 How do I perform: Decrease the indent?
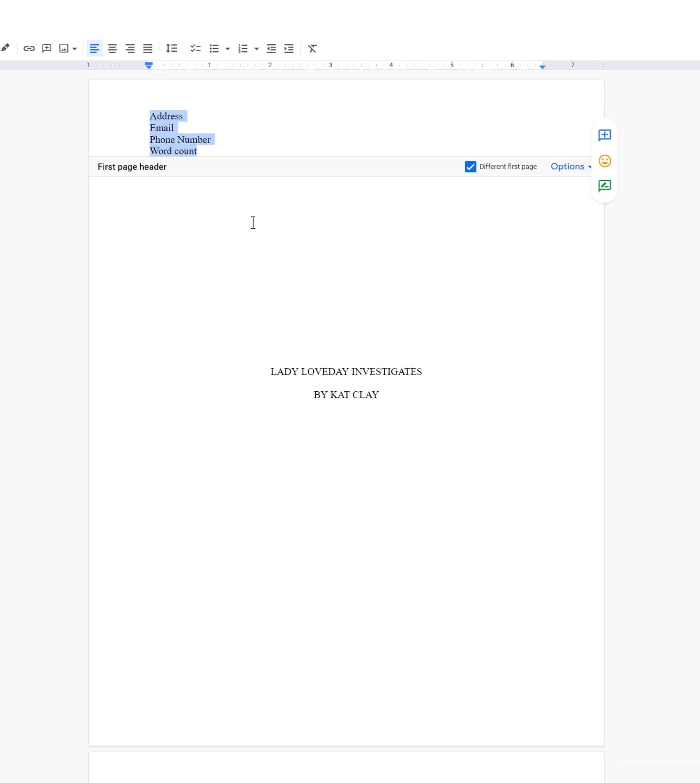pos(271,48)
